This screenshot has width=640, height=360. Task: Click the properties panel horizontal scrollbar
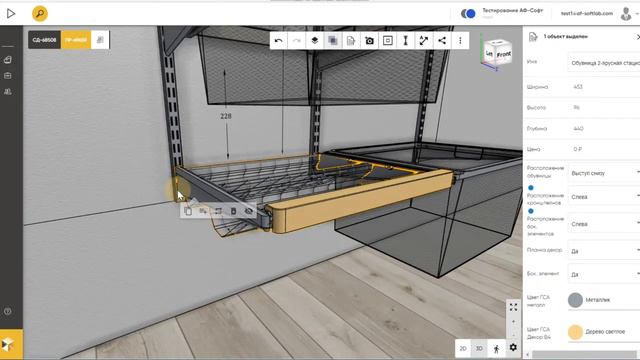[x=584, y=355]
